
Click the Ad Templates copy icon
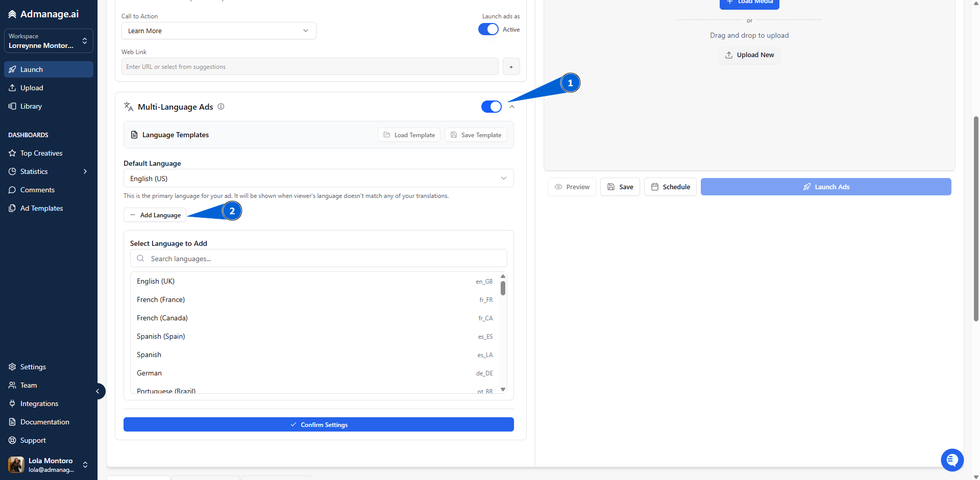point(12,208)
